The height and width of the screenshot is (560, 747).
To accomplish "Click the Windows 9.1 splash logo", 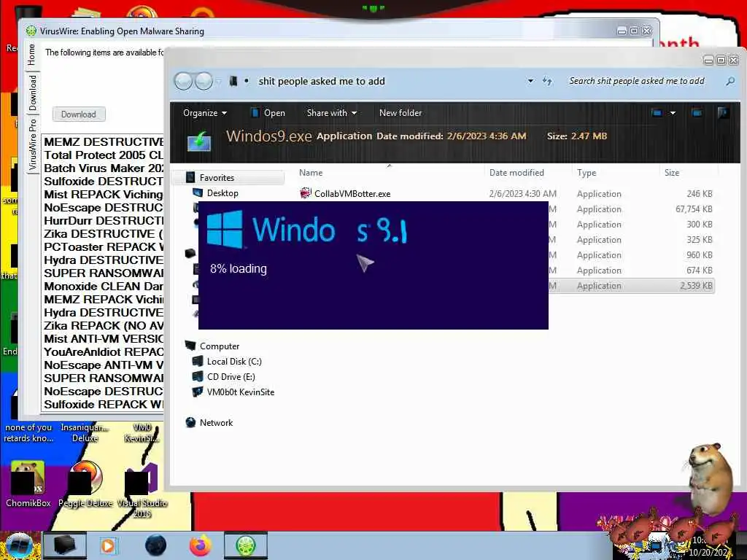I will tap(307, 230).
